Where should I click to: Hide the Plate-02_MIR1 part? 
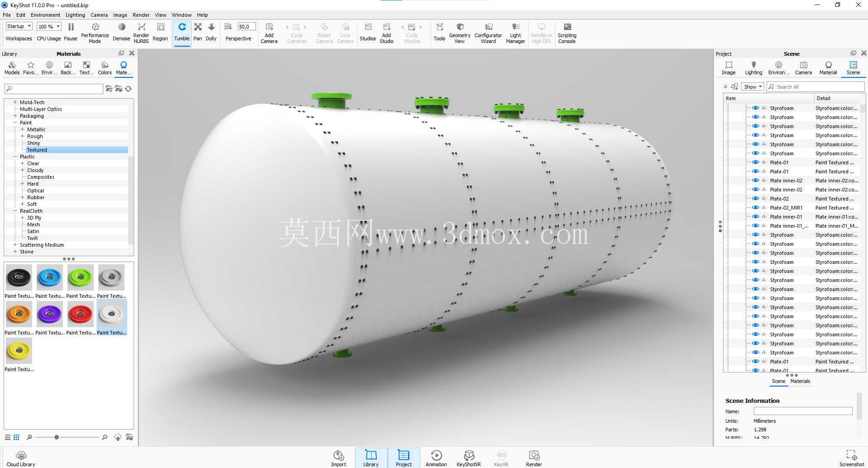point(755,208)
